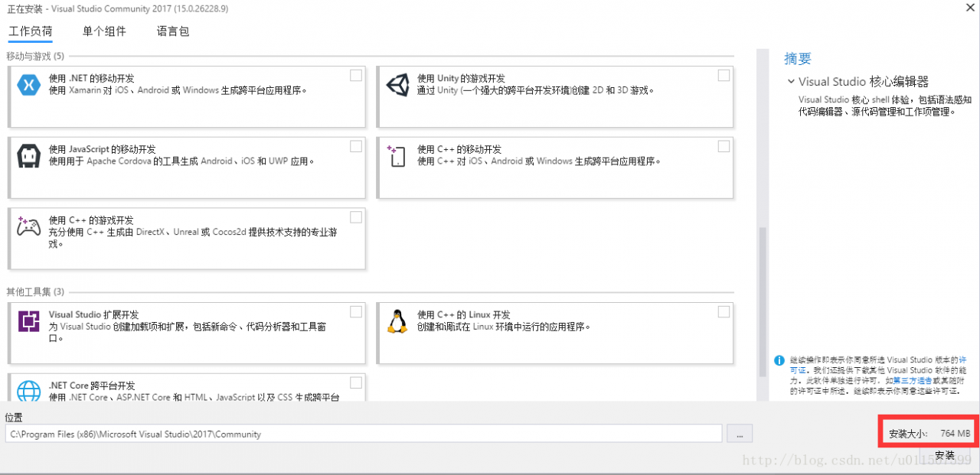Image resolution: width=980 pixels, height=475 pixels.
Task: Click the Visual Studio extension development icon
Action: 29,321
